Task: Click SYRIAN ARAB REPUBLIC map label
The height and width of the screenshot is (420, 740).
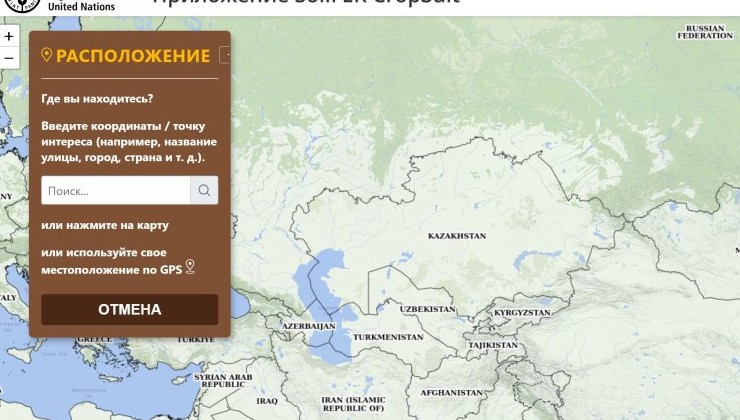Action: click(x=223, y=380)
